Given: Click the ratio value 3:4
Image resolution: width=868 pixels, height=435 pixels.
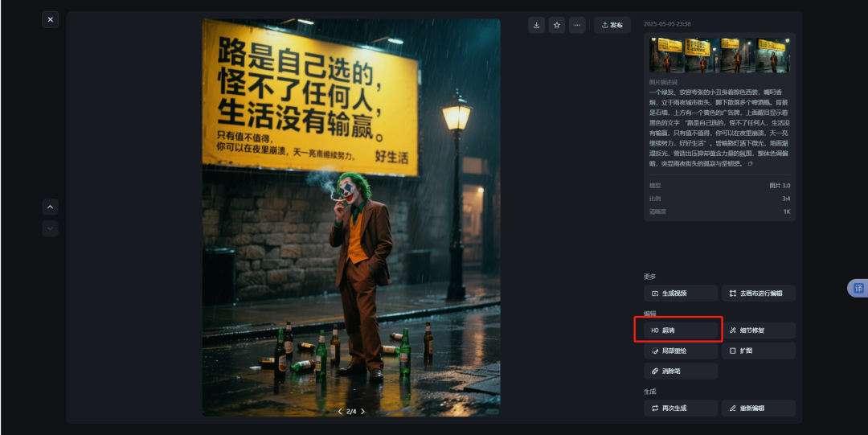Looking at the screenshot, I should click(x=785, y=199).
